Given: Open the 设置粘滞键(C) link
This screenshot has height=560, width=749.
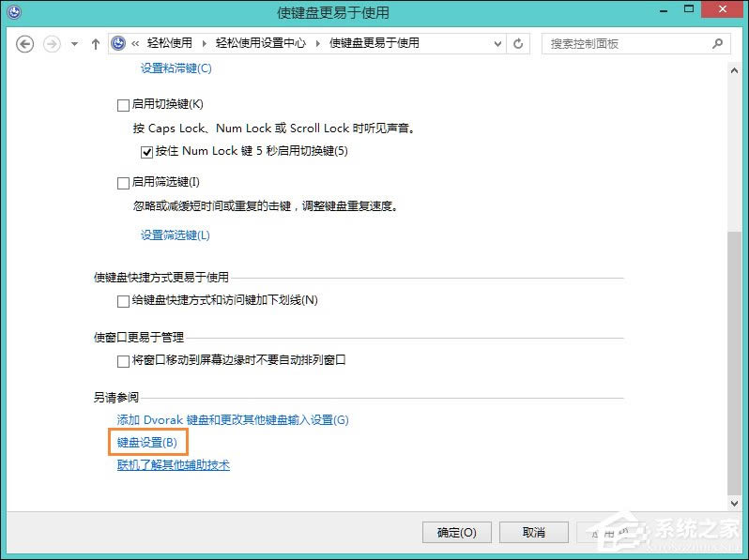Looking at the screenshot, I should pyautogui.click(x=176, y=68).
